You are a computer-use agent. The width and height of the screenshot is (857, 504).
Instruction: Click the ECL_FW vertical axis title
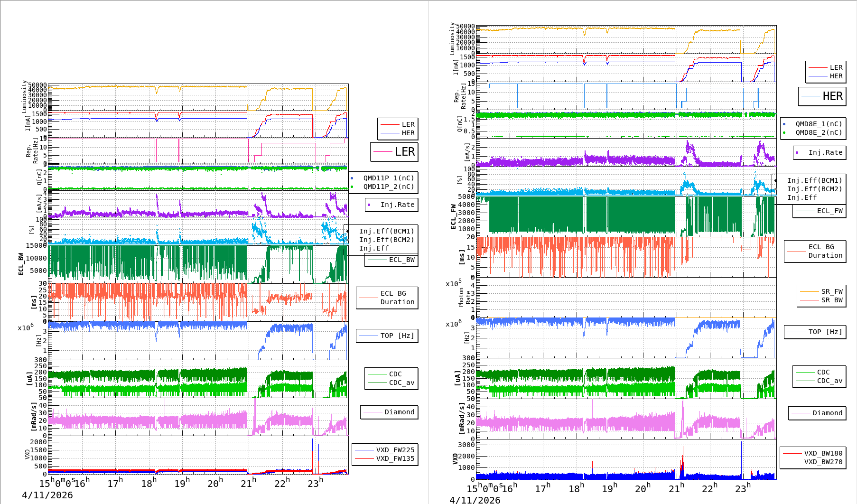453,216
